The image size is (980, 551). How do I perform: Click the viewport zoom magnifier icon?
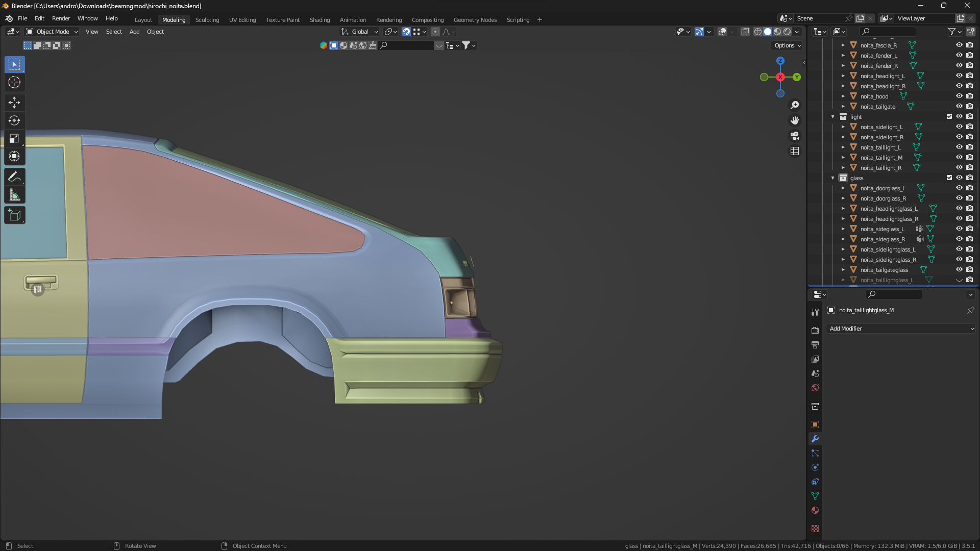pos(795,105)
